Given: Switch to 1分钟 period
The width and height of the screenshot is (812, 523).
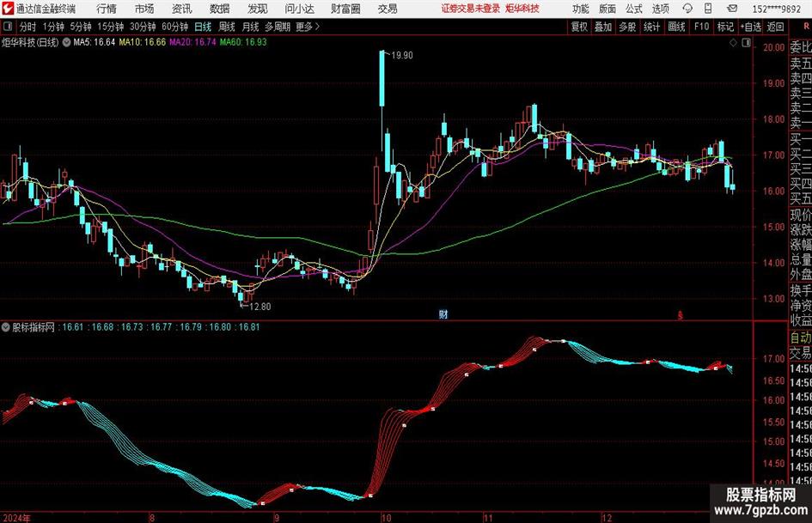Looking at the screenshot, I should [53, 27].
